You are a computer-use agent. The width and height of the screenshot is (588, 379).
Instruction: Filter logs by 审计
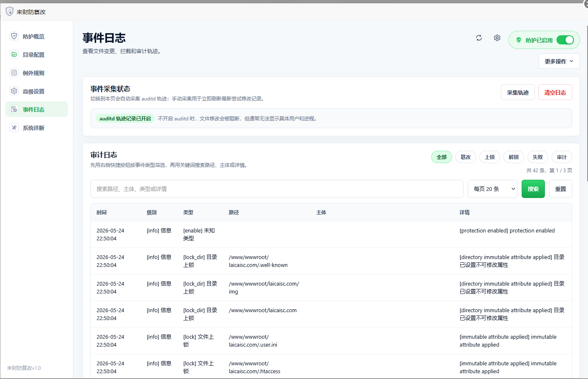point(562,157)
